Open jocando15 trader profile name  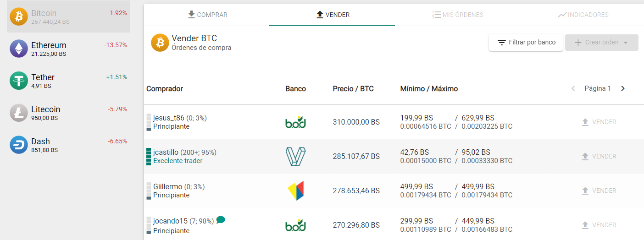[170, 221]
